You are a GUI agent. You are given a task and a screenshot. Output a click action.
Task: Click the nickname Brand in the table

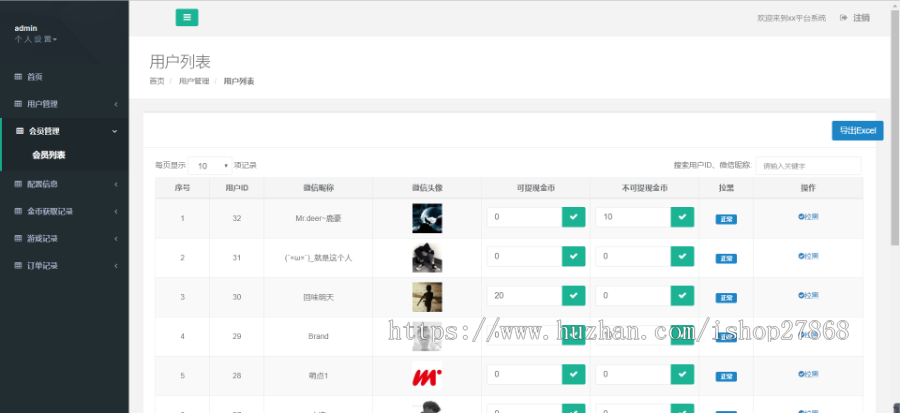click(x=318, y=336)
